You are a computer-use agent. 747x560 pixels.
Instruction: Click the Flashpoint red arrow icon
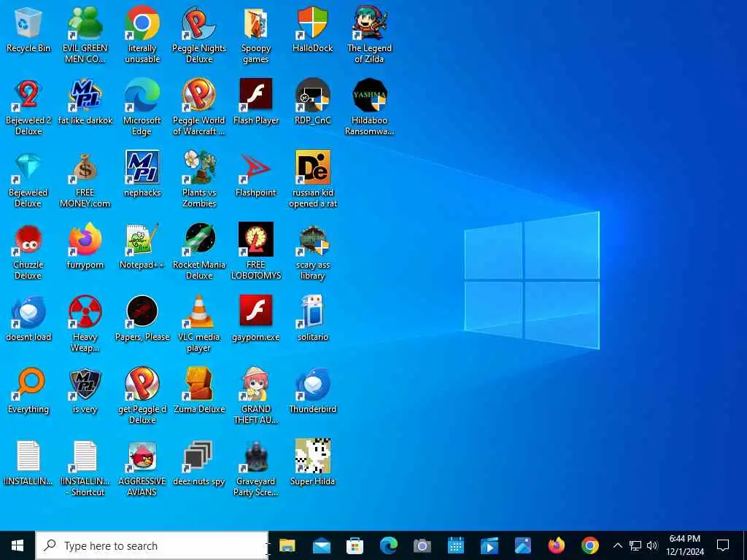[256, 167]
